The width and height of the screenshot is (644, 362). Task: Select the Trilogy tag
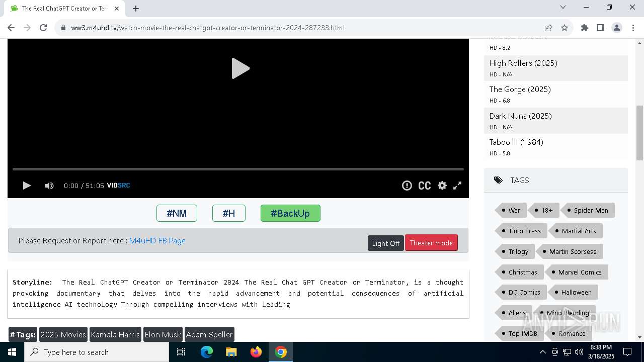515,252
